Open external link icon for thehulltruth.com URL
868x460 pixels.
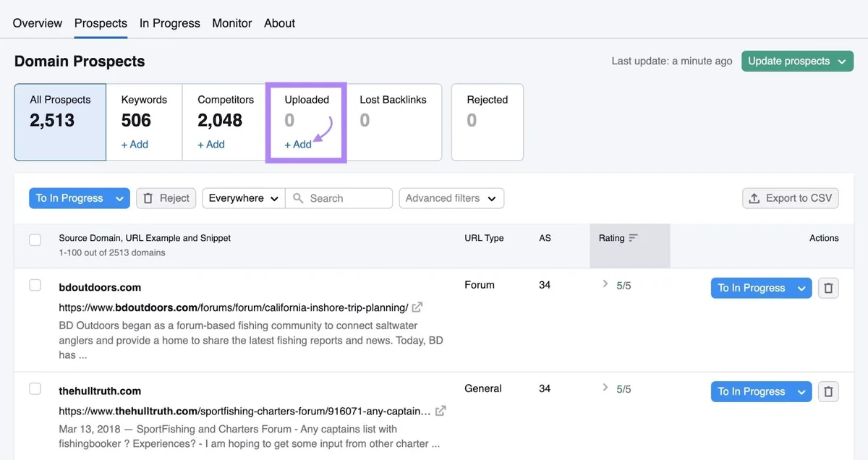(x=441, y=411)
